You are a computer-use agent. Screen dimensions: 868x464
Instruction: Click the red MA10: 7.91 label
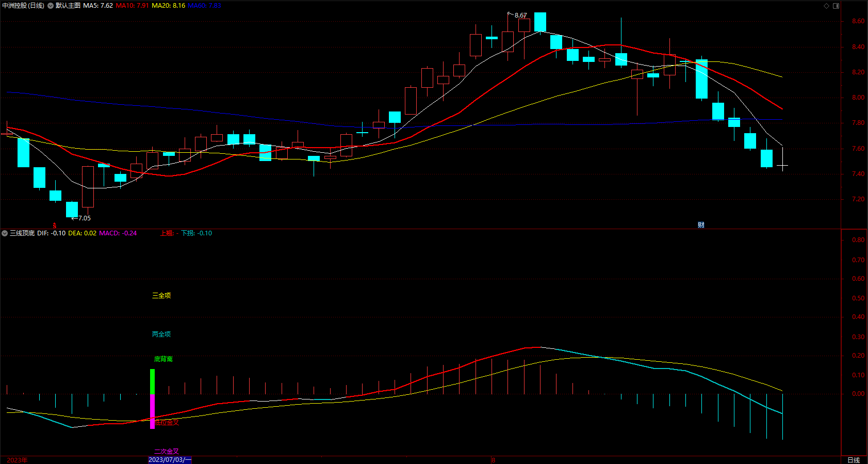click(133, 6)
